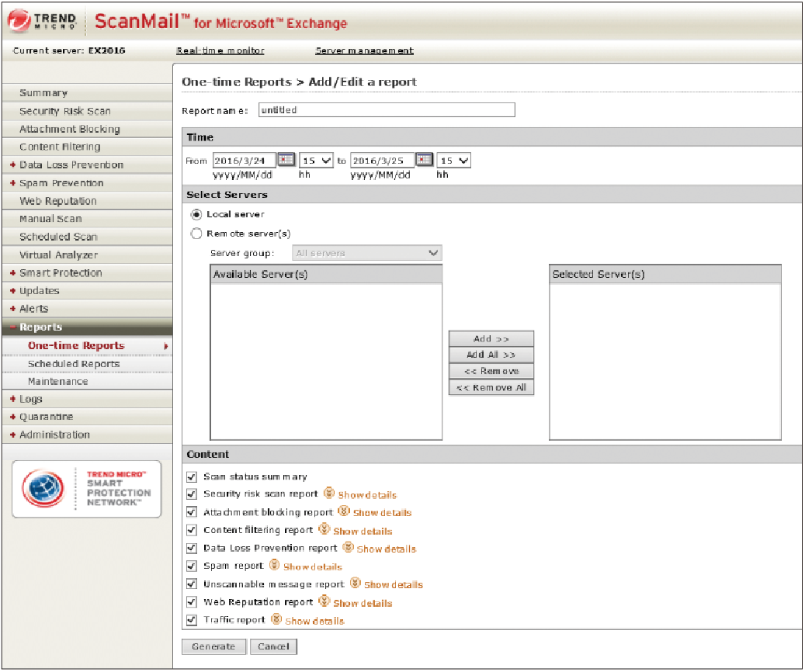Viewport: 805px width, 672px height.
Task: Click show-details icon for Content filtering report
Action: pyautogui.click(x=324, y=528)
